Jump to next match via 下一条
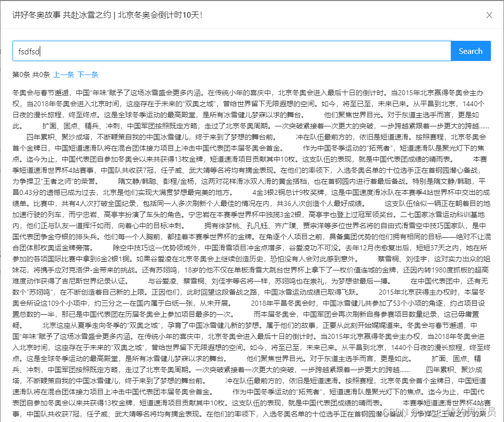Image resolution: width=504 pixels, height=422 pixels. coord(88,75)
